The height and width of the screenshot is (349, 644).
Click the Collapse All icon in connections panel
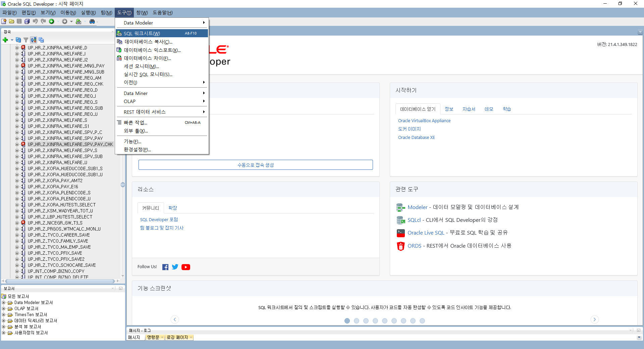tap(41, 40)
